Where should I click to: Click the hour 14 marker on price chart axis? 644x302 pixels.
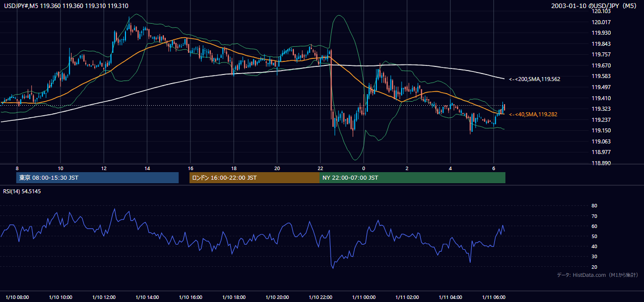click(x=147, y=168)
